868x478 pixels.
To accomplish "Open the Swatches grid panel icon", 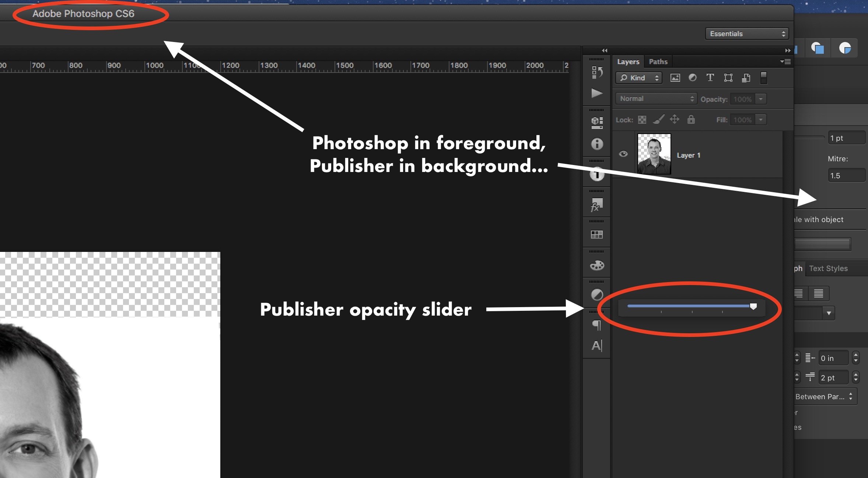I will (597, 235).
